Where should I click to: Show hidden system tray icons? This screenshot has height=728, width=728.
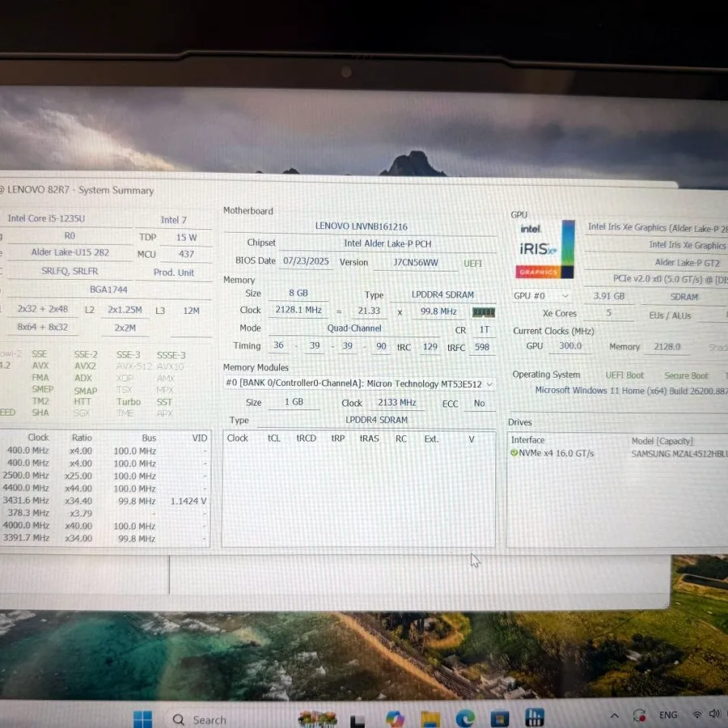[x=614, y=716]
